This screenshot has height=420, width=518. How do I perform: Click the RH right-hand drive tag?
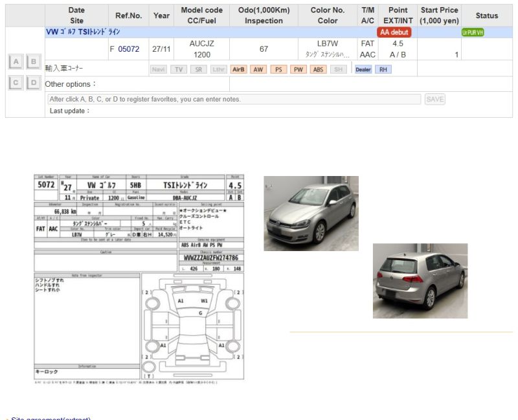383,69
